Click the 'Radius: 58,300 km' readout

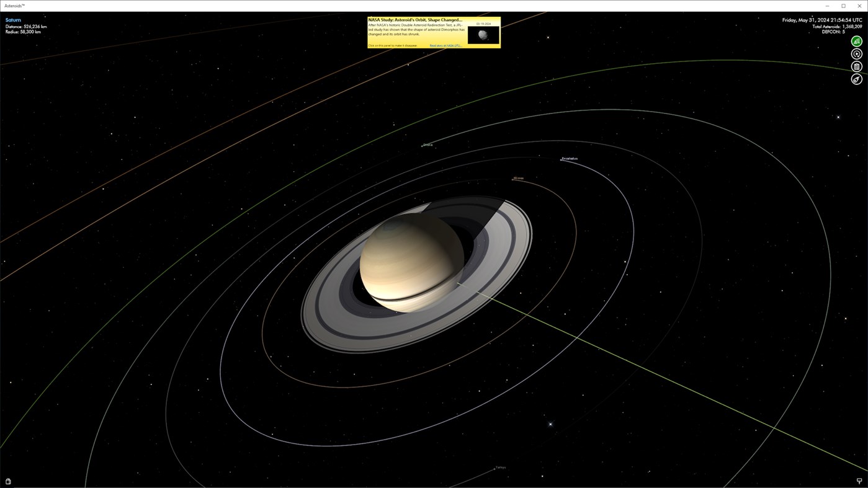point(23,32)
